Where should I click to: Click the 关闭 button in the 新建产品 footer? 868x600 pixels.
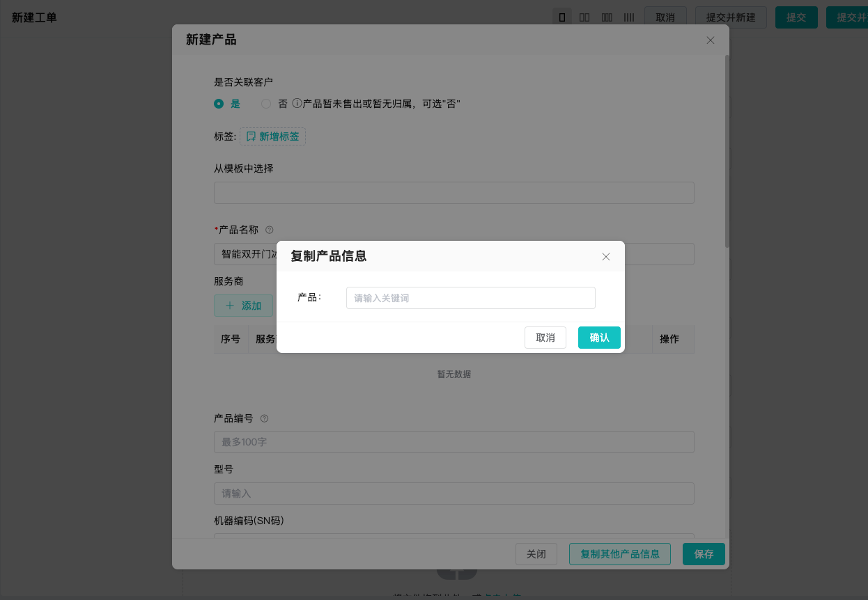536,554
